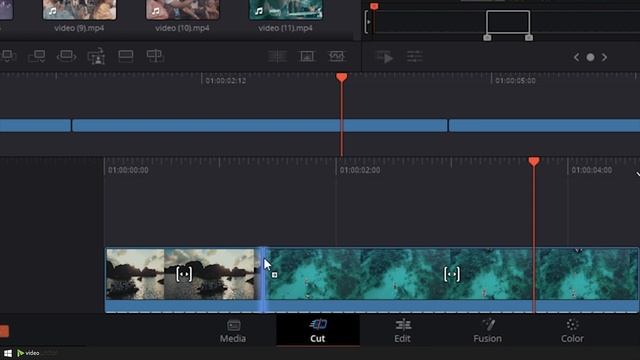Viewport: 640px width, 360px height.
Task: Click the Place on Top icon
Action: [x=126, y=56]
